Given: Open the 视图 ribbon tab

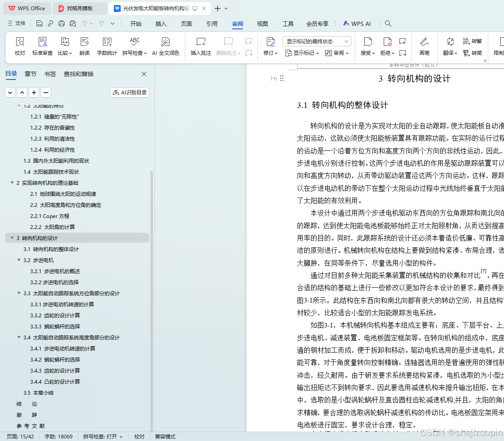Looking at the screenshot, I should (262, 23).
